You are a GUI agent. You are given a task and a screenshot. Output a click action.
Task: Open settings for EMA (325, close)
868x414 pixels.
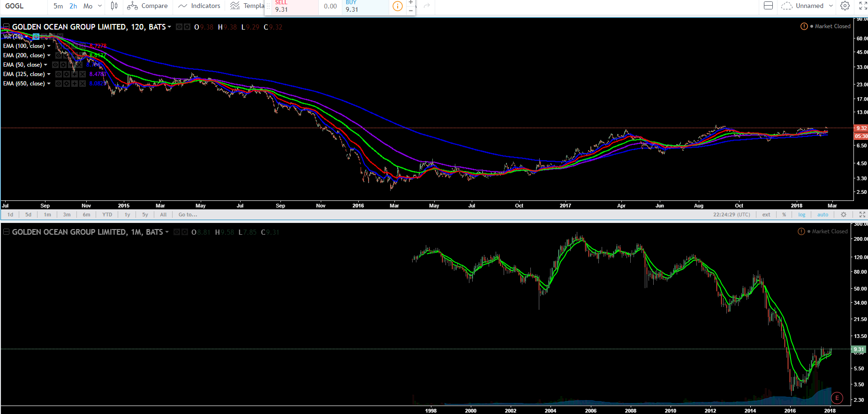pos(67,74)
